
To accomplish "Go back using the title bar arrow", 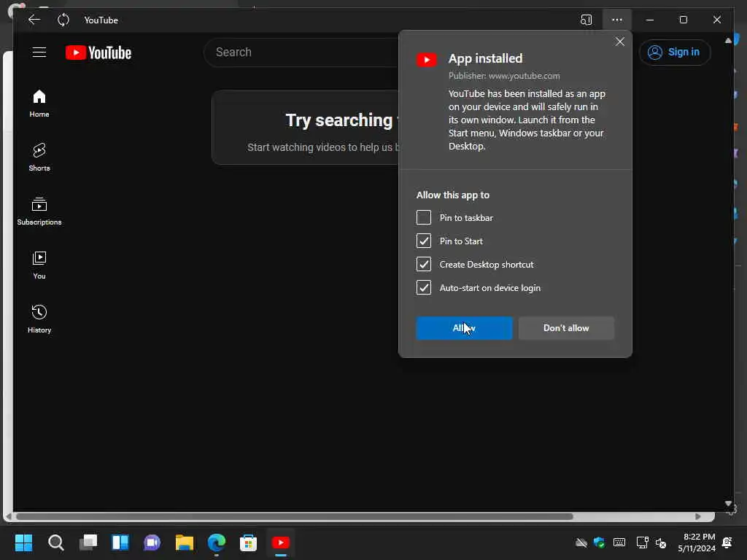I will (x=34, y=20).
